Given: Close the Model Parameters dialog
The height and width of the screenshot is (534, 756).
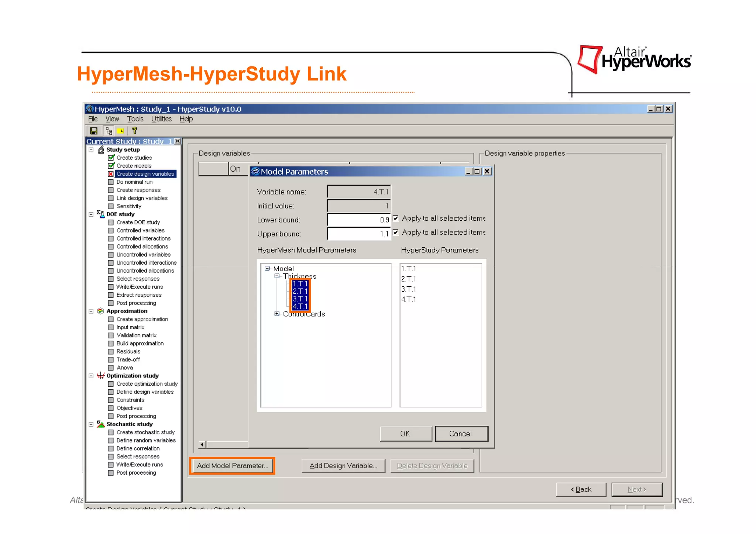Looking at the screenshot, I should tap(487, 171).
